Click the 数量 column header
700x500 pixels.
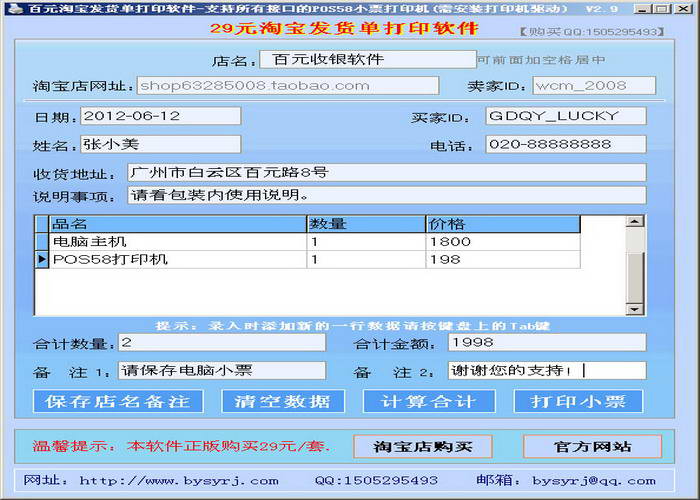(x=367, y=224)
